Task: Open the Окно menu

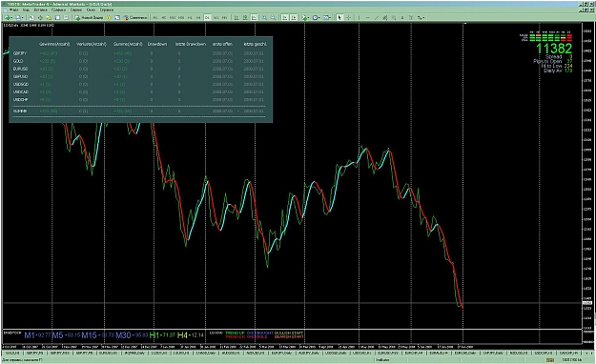Action: [92, 10]
